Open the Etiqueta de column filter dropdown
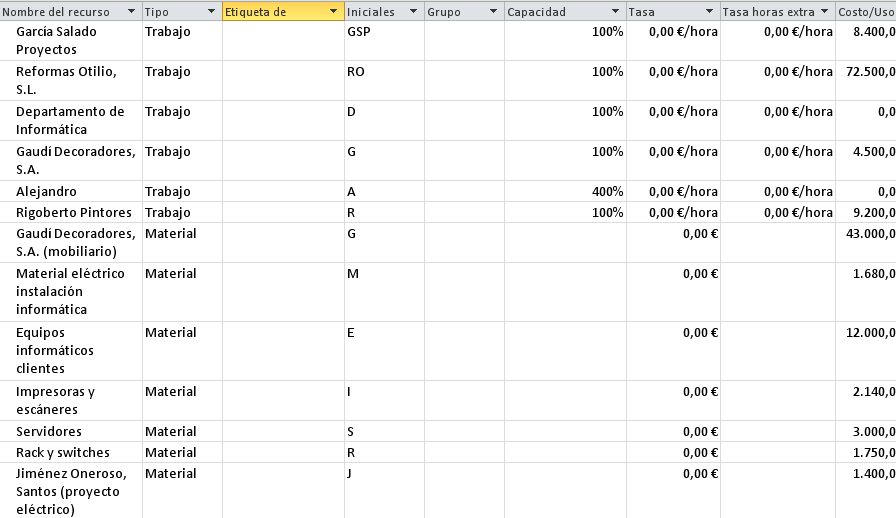This screenshot has width=896, height=518. click(x=333, y=12)
